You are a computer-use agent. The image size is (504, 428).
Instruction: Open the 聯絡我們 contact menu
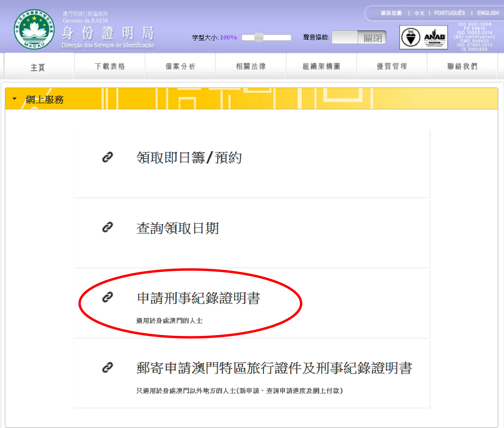click(x=462, y=66)
